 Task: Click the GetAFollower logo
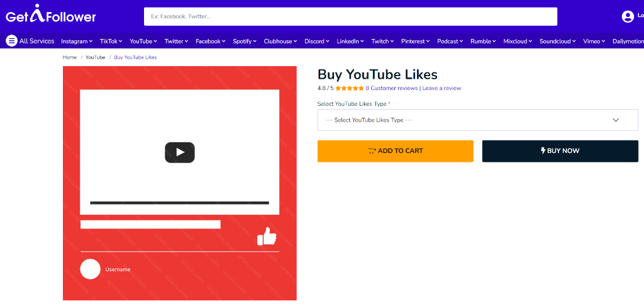pyautogui.click(x=50, y=15)
